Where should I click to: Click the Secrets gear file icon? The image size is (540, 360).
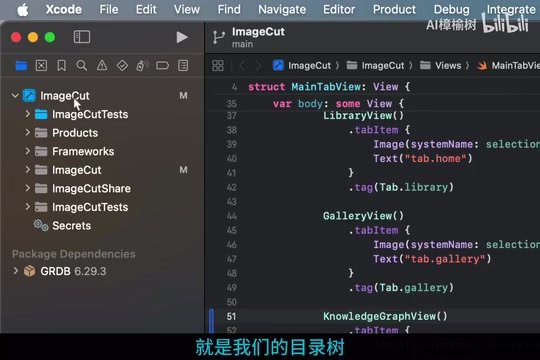[x=41, y=226]
